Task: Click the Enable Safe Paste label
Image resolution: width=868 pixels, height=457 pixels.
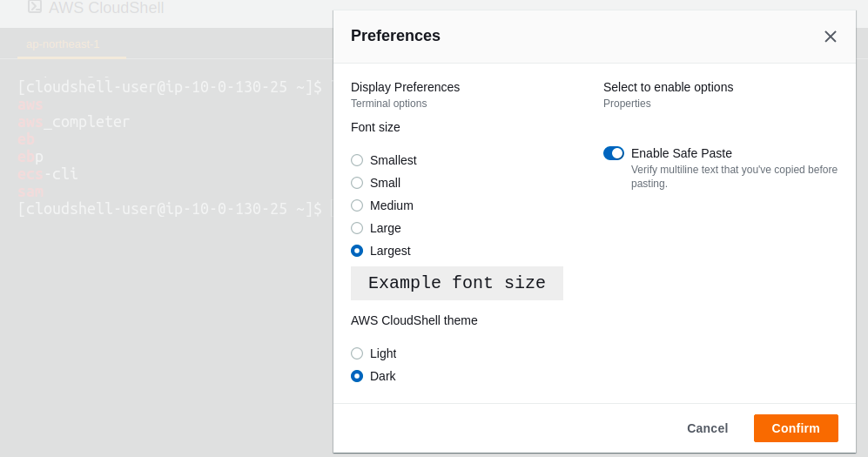Action: click(x=682, y=153)
